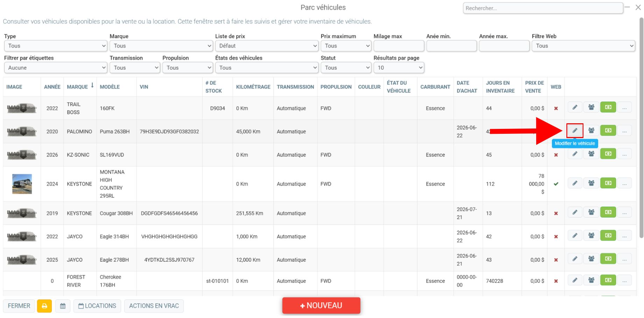Screen dimensions: 644x318
Task: Open the Filtrer par étiquettes dropdown
Action: (x=56, y=68)
